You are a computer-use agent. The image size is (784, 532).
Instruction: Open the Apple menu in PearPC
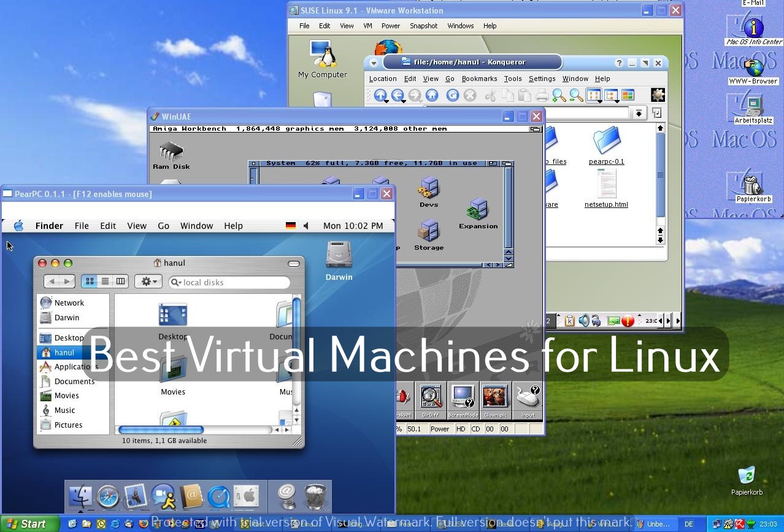coord(18,226)
